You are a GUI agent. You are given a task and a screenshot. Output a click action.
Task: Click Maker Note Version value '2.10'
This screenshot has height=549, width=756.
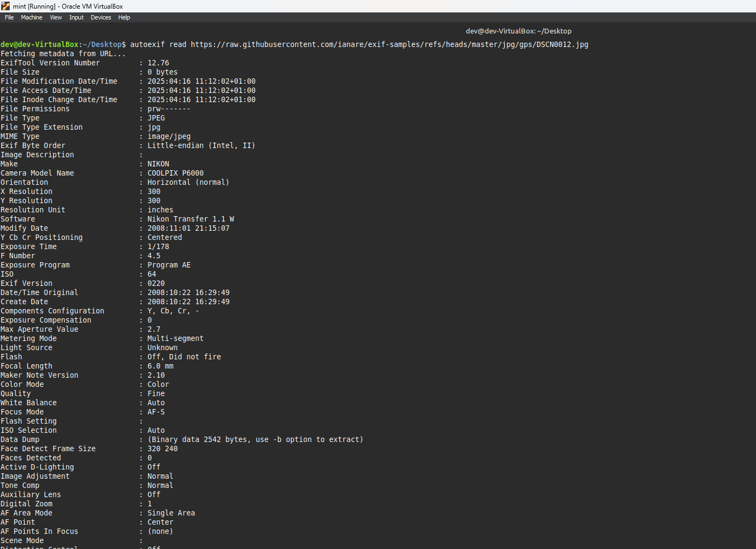click(x=156, y=375)
